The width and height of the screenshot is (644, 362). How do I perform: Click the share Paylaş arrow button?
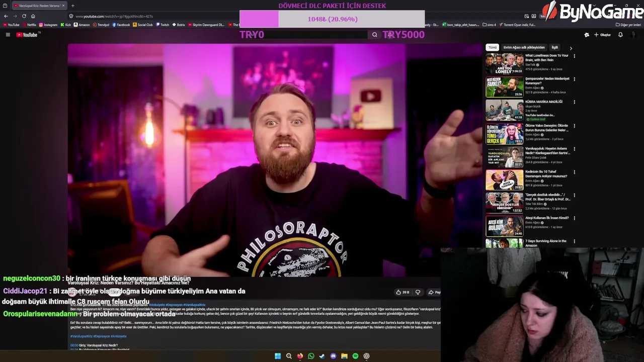[x=434, y=292]
